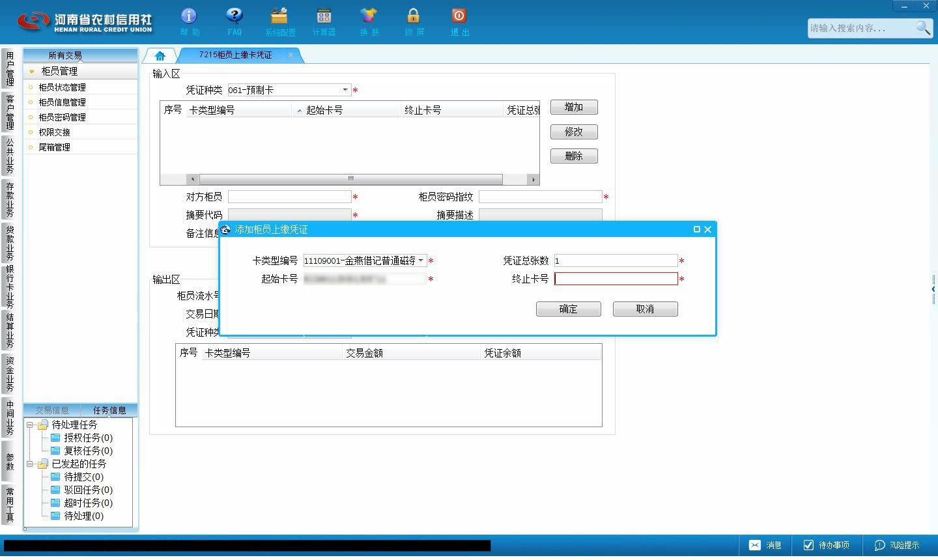938x560 pixels.
Task: Select the 7215柜员上缴卡凭证 tab
Action: click(235, 55)
